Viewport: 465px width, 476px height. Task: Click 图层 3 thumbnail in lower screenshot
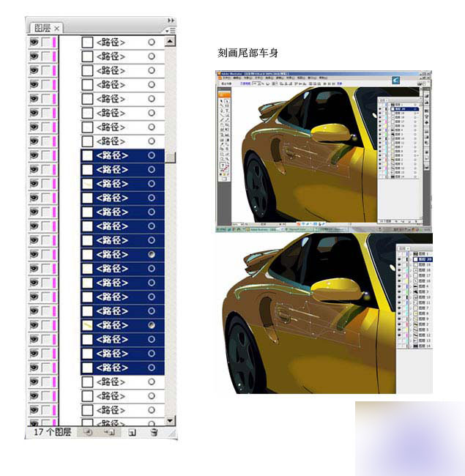tap(415, 291)
